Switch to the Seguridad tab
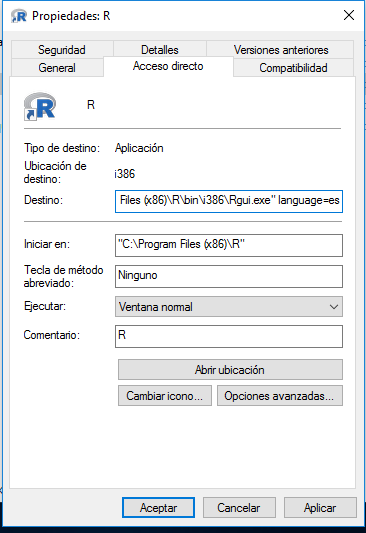This screenshot has height=533, width=366. point(62,50)
